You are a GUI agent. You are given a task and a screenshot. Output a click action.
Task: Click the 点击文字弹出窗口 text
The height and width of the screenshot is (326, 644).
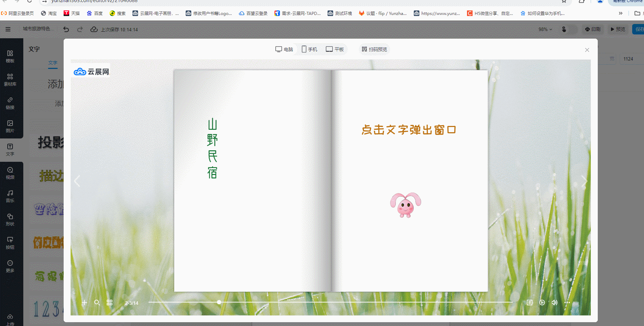(409, 130)
